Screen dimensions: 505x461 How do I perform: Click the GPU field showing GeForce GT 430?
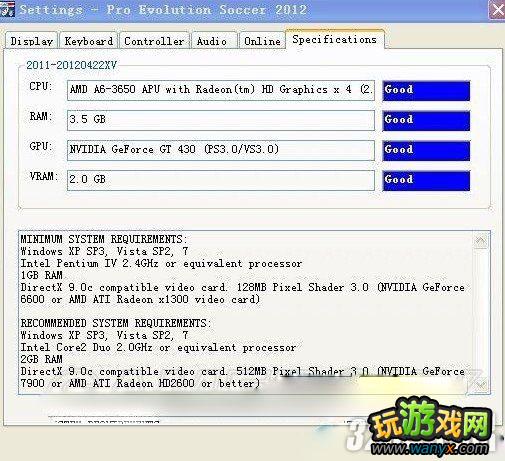point(221,150)
